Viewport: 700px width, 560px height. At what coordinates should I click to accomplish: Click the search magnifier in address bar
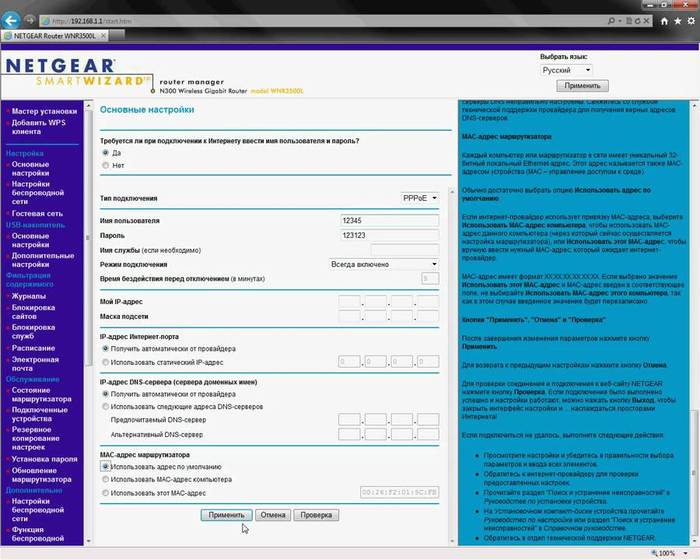click(x=611, y=21)
